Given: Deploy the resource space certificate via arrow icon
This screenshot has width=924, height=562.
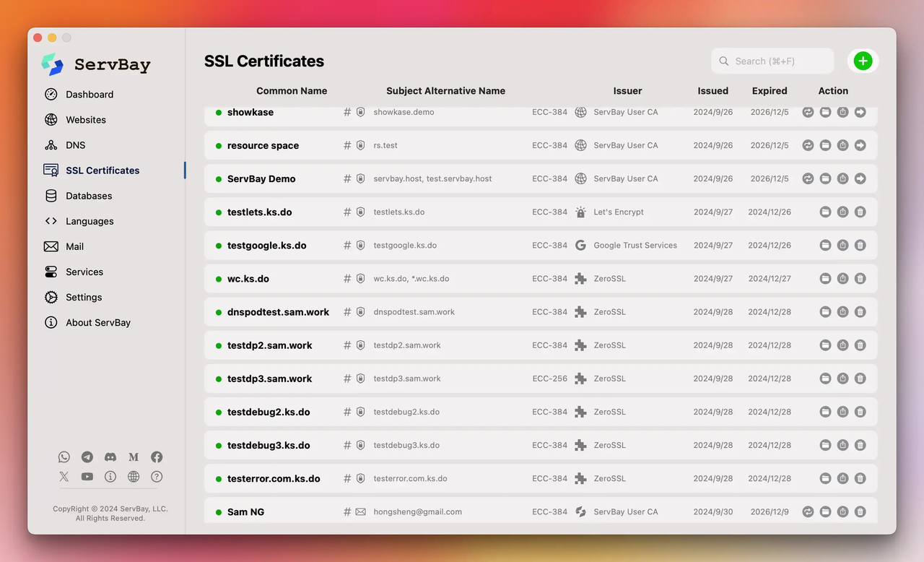Looking at the screenshot, I should [860, 145].
